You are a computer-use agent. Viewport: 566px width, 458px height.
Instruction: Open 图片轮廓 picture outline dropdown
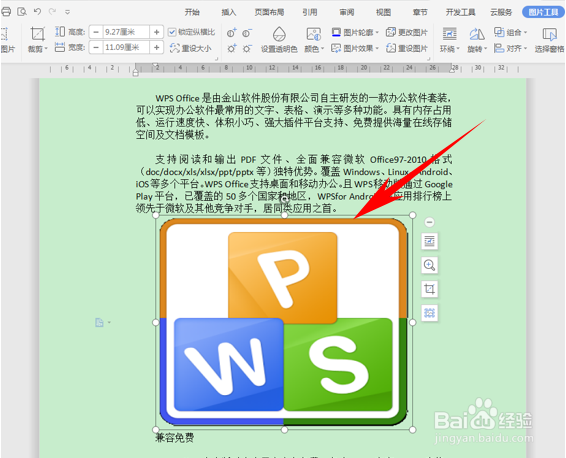tap(355, 32)
